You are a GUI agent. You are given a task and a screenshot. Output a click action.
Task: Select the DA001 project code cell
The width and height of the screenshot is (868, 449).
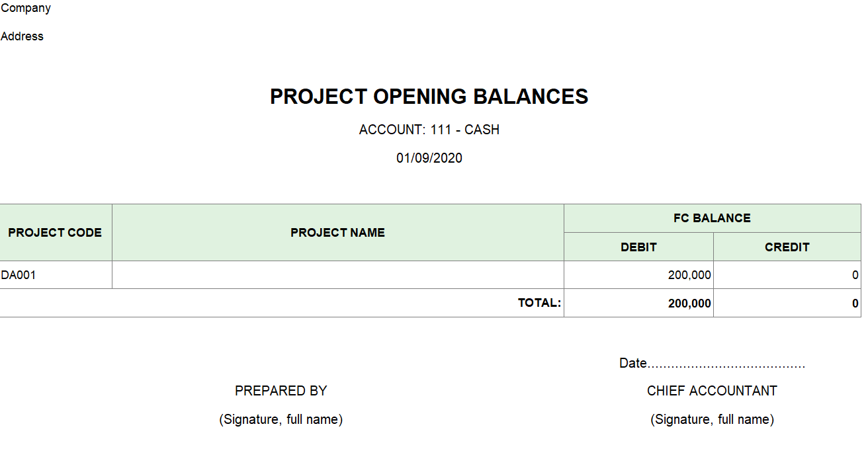point(19,275)
